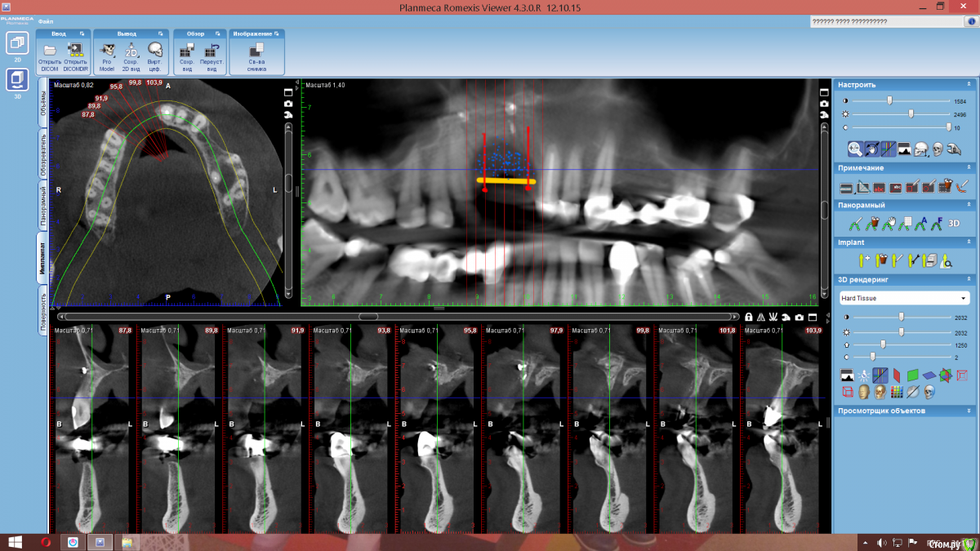Screen dimensions: 980x551
Task: Click the Св-ва снимка image properties icon
Action: (256, 55)
